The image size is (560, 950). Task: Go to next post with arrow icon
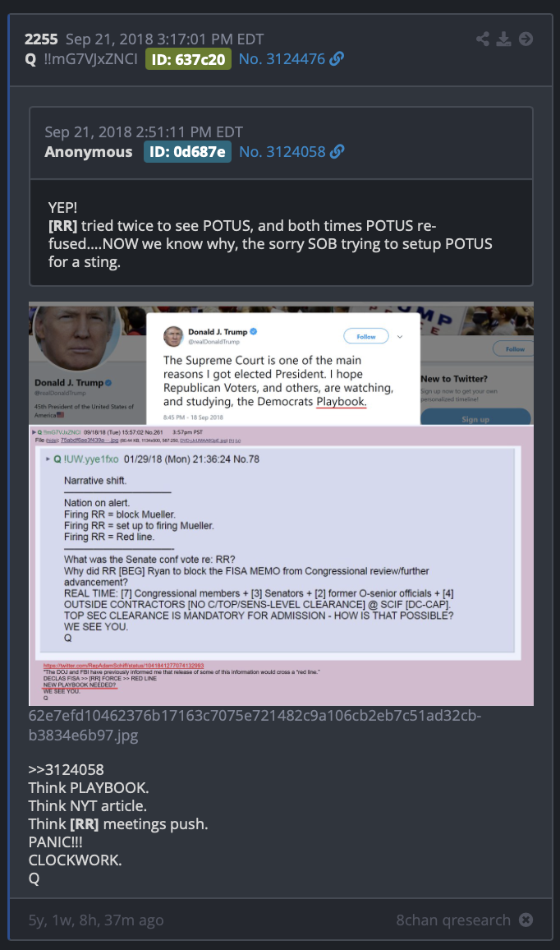[526, 39]
